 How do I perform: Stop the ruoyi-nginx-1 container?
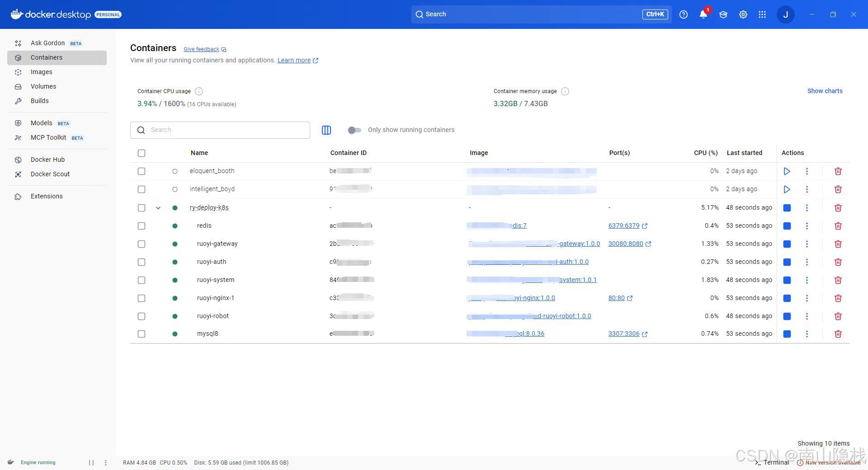pyautogui.click(x=787, y=298)
